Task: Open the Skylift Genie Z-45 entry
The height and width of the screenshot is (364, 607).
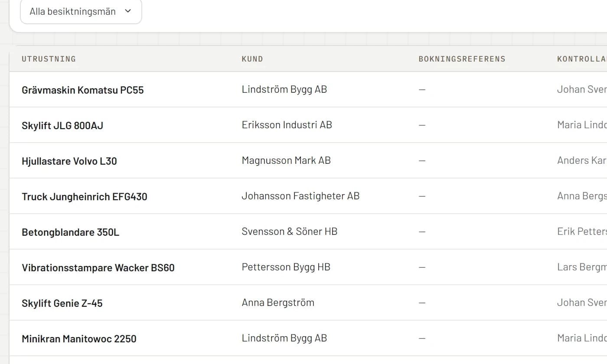Action: (62, 303)
